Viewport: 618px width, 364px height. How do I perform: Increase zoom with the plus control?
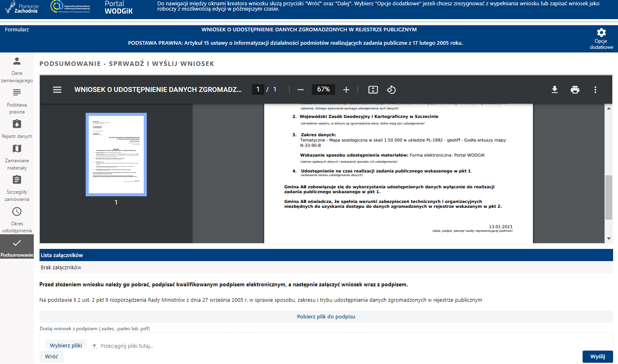pyautogui.click(x=346, y=89)
